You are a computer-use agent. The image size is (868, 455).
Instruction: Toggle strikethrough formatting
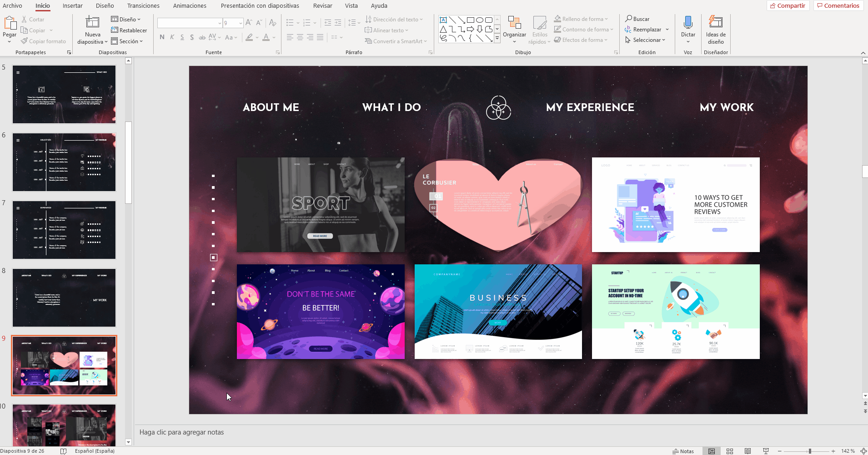(202, 37)
